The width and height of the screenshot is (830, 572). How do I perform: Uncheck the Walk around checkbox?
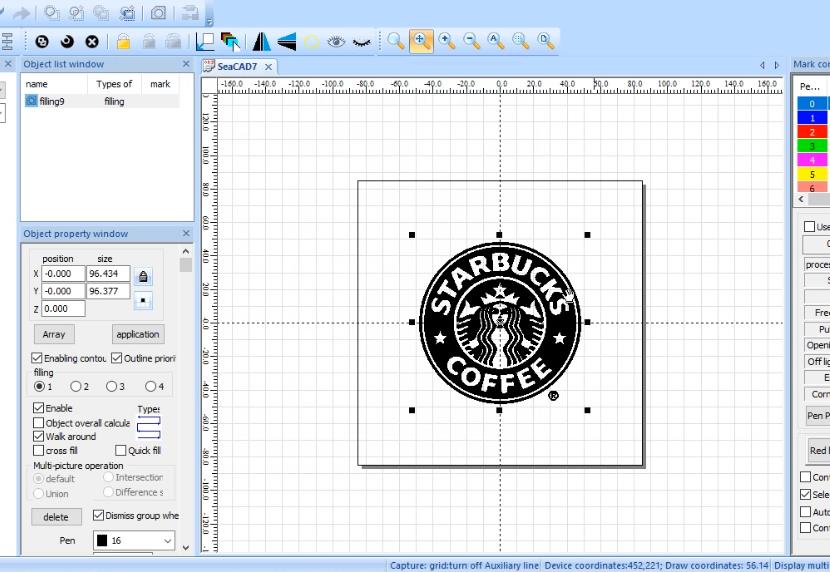pyautogui.click(x=39, y=437)
